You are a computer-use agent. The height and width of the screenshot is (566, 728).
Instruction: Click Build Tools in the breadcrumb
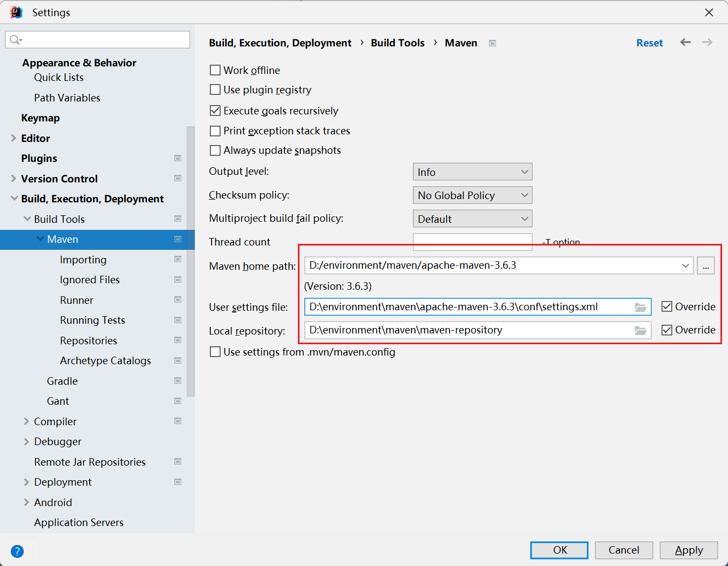tap(398, 43)
